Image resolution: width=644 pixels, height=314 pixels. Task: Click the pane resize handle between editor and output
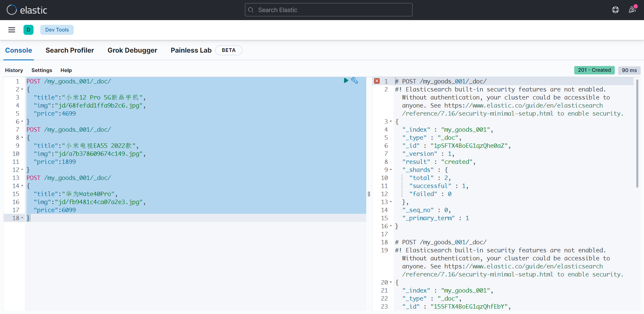369,194
